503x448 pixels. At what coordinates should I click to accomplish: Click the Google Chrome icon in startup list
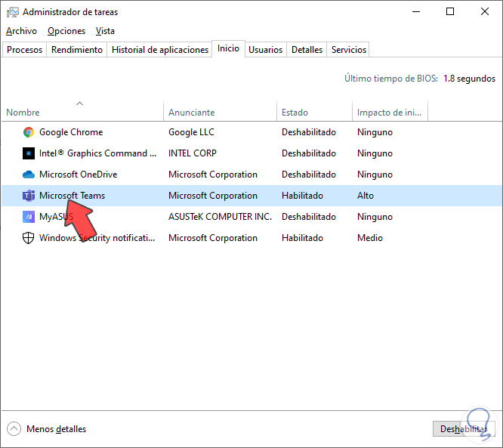pyautogui.click(x=29, y=132)
